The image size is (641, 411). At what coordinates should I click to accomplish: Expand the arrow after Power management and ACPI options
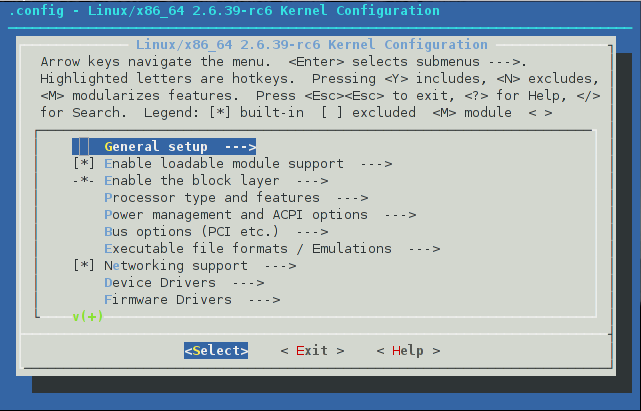pyautogui.click(x=400, y=215)
